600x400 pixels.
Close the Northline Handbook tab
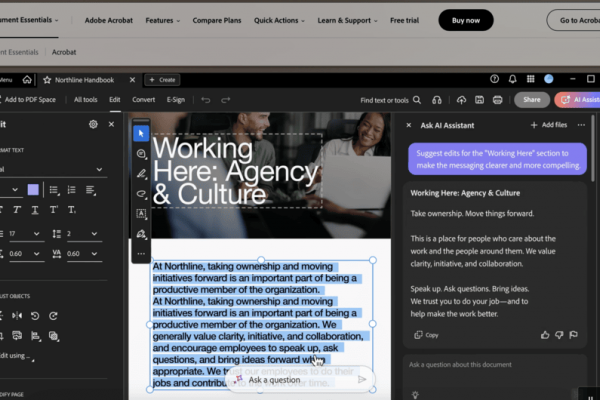(x=132, y=80)
